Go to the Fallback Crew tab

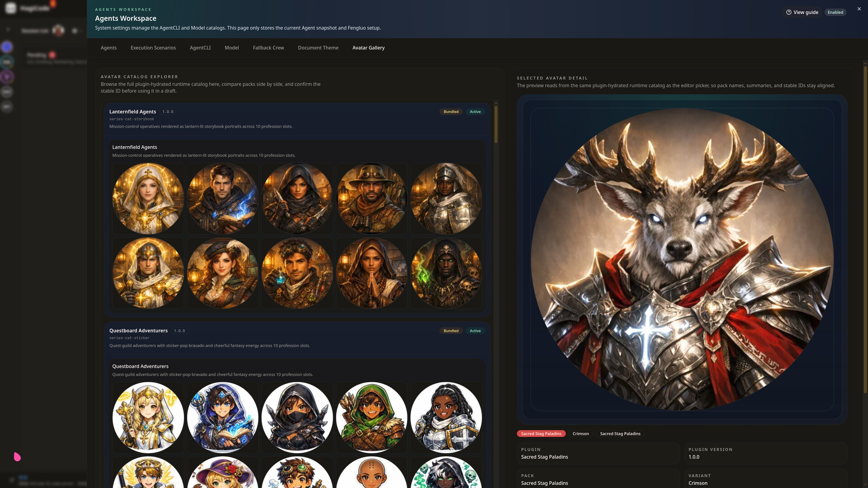268,48
